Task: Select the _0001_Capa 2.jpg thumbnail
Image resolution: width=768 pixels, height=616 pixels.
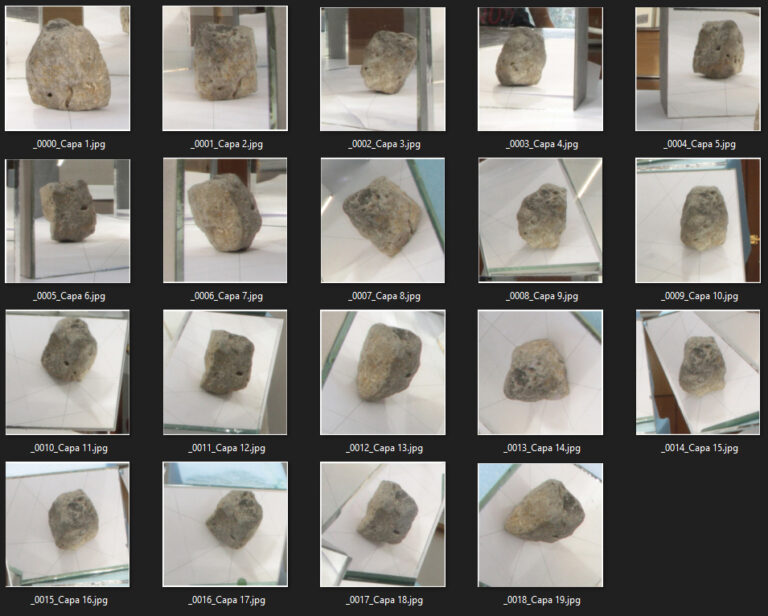Action: click(225, 69)
